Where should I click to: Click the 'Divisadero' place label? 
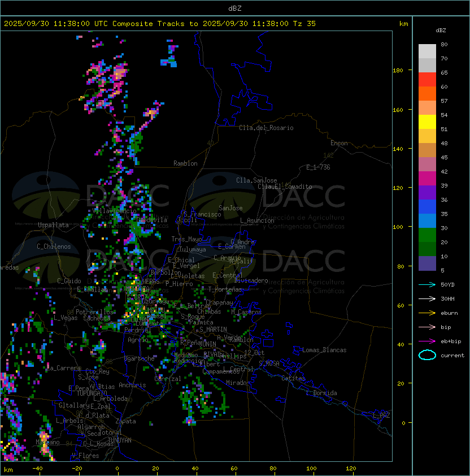click(251, 280)
